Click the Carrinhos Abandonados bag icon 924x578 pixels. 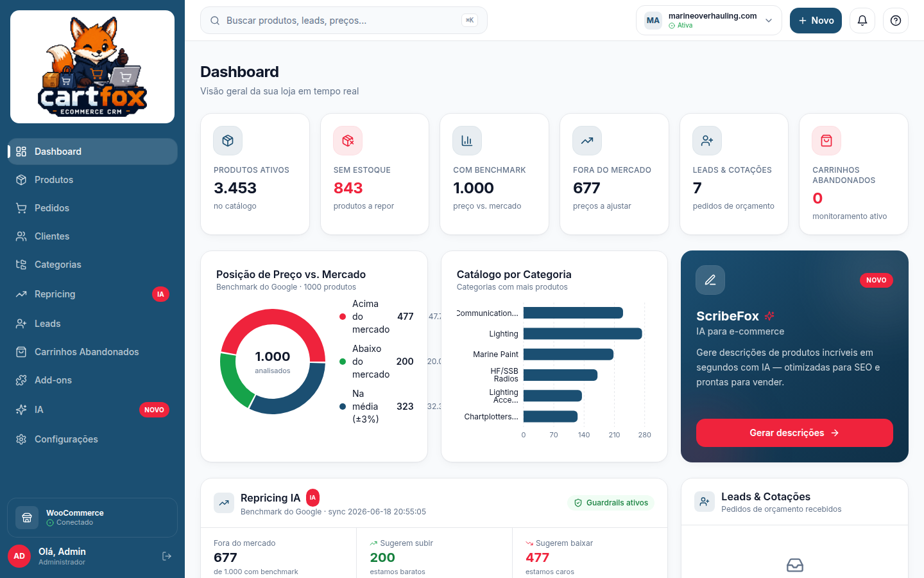(x=21, y=352)
